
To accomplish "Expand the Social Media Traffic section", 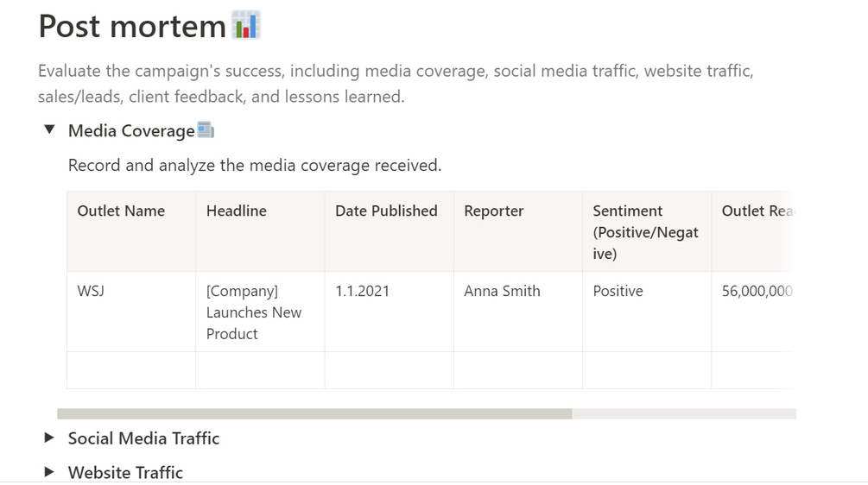I will click(x=50, y=438).
